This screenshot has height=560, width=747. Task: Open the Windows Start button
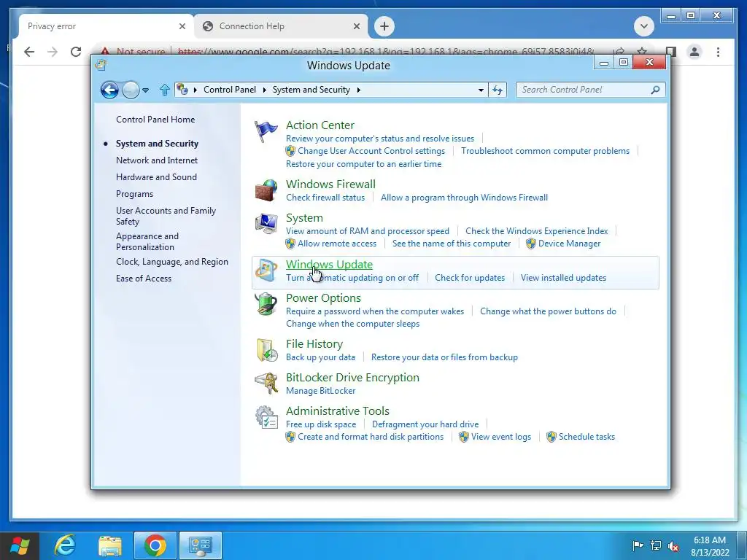19,545
